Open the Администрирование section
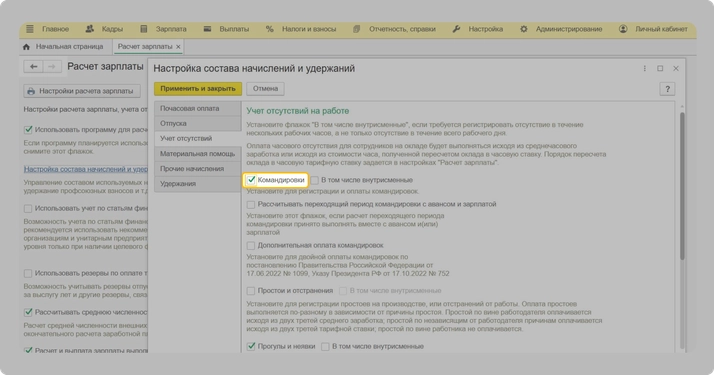The height and width of the screenshot is (375, 714). click(569, 29)
